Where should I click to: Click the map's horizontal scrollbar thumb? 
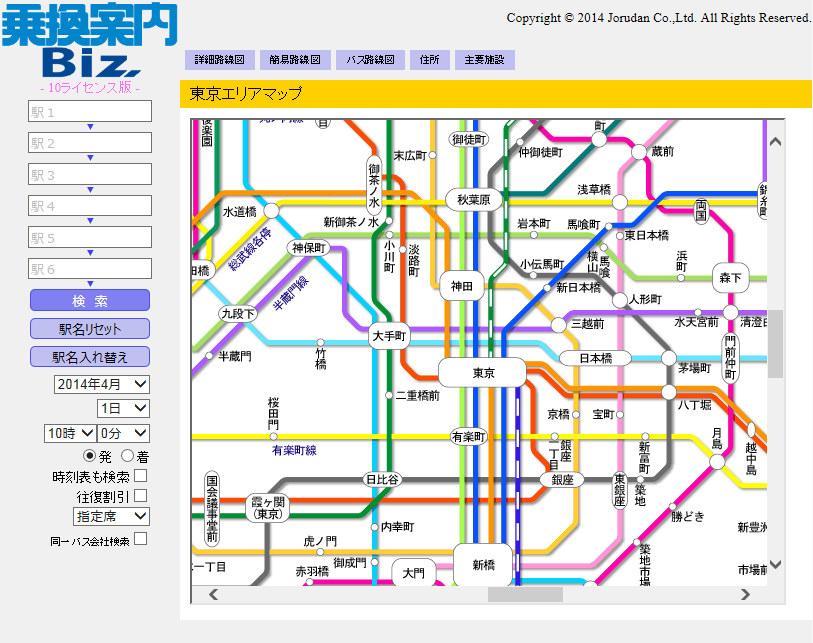tap(525, 594)
